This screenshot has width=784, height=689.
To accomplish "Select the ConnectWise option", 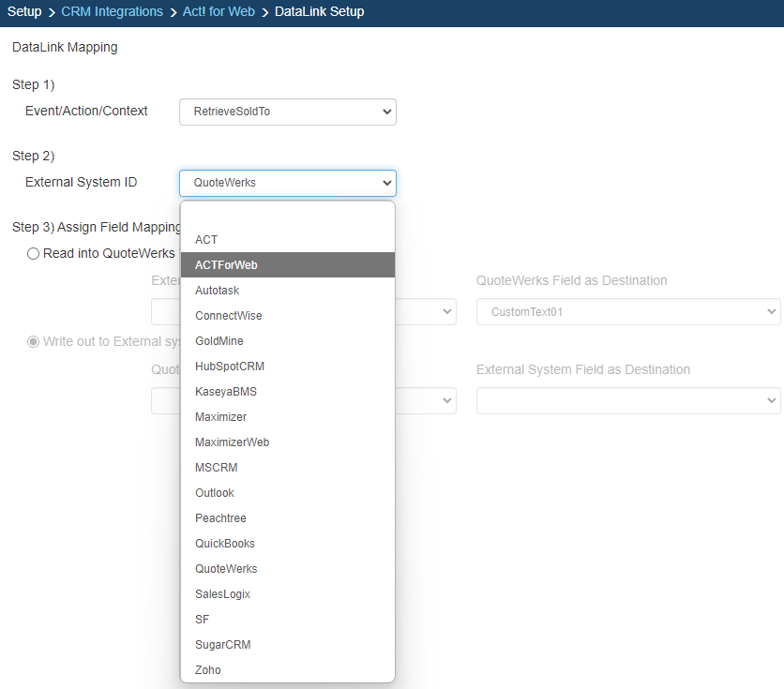I will pyautogui.click(x=228, y=316).
